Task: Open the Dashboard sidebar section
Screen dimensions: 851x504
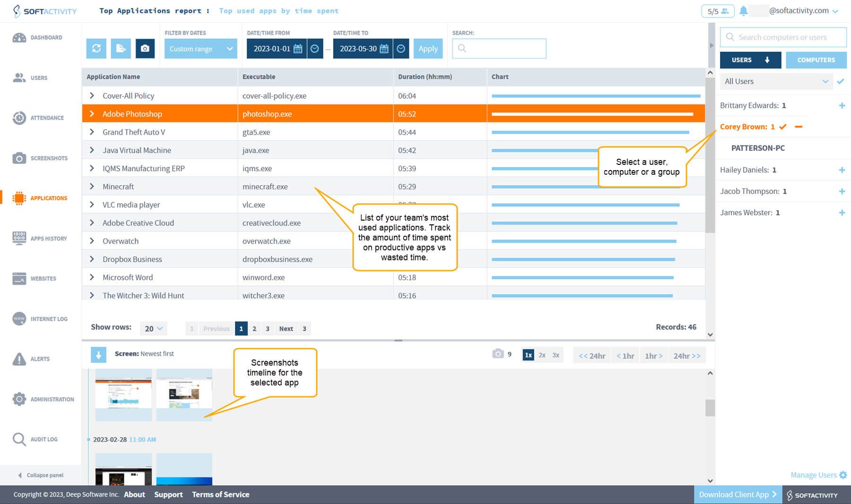Action: [x=37, y=38]
